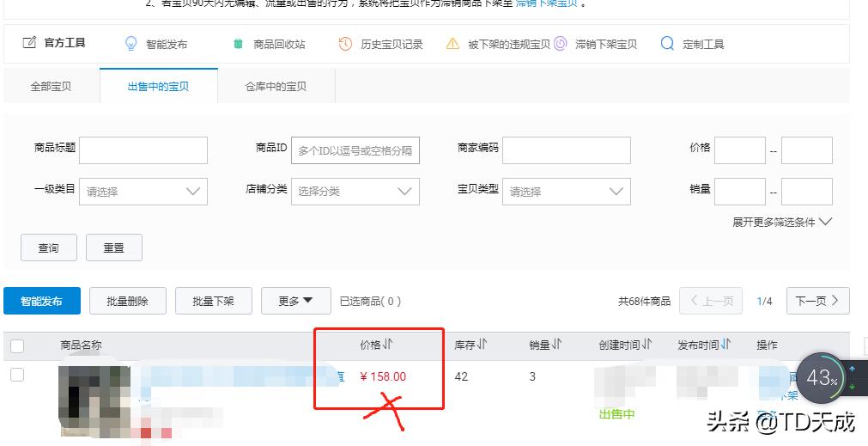The height and width of the screenshot is (446, 868).
Task: Open the 滞销下架宝贝 toolbar link
Action: (x=605, y=45)
